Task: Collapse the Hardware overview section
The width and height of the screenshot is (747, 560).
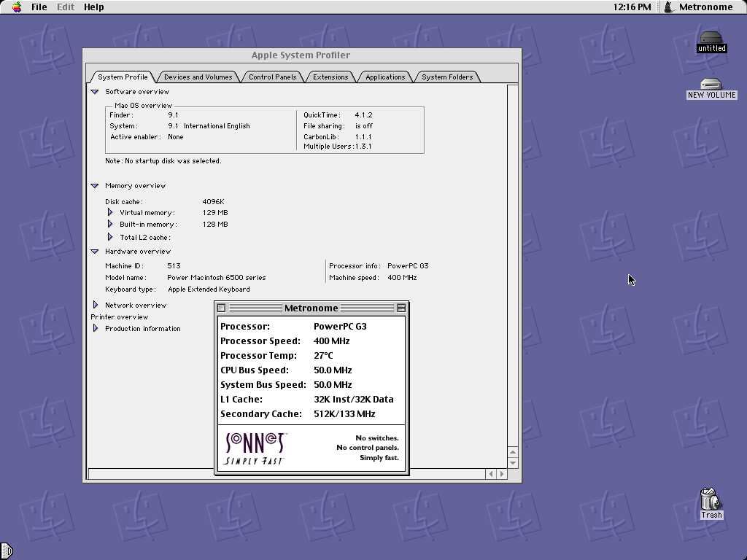Action: click(94, 252)
